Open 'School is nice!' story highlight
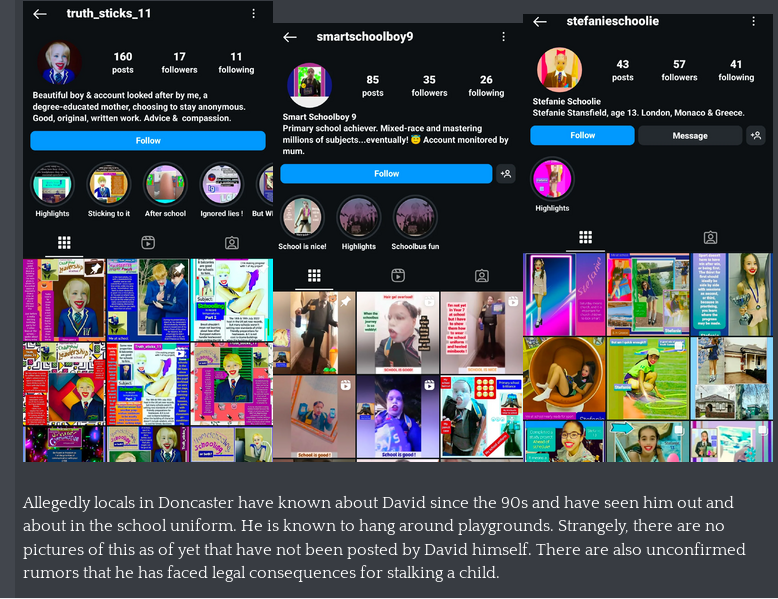This screenshot has width=778, height=599. tap(302, 217)
